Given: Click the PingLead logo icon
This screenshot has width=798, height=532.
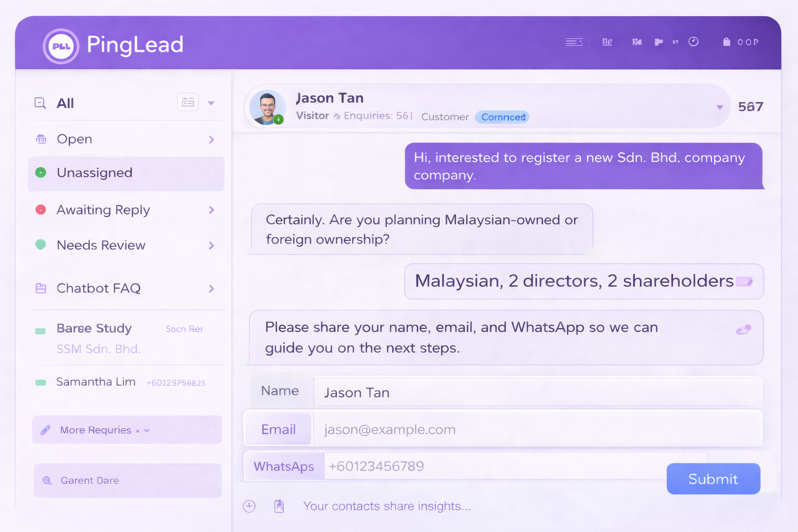Looking at the screenshot, I should pos(61,46).
